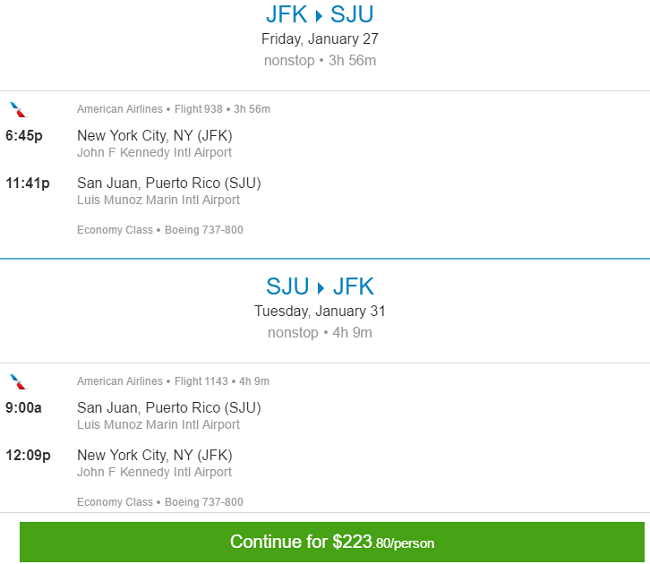Click the arrow icon between JFK and SJU
This screenshot has height=564, width=650.
coord(319,16)
